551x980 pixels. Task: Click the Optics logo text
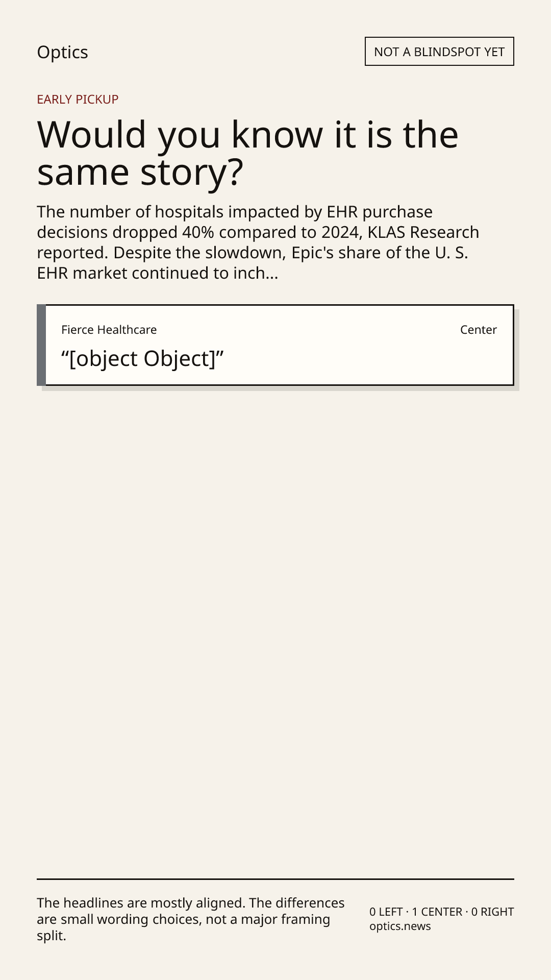(x=62, y=52)
